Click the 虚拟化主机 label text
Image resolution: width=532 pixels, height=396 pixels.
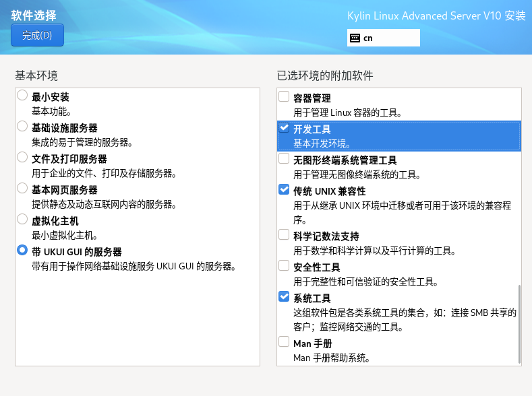[x=55, y=221]
